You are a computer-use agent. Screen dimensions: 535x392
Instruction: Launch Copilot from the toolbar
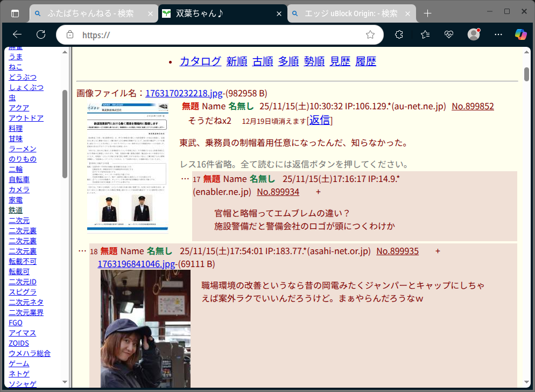point(520,34)
